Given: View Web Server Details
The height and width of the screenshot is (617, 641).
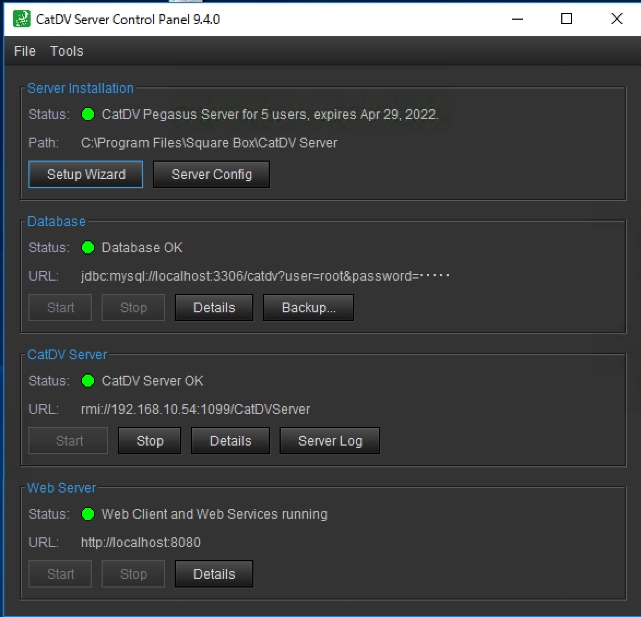Looking at the screenshot, I should coord(214,574).
